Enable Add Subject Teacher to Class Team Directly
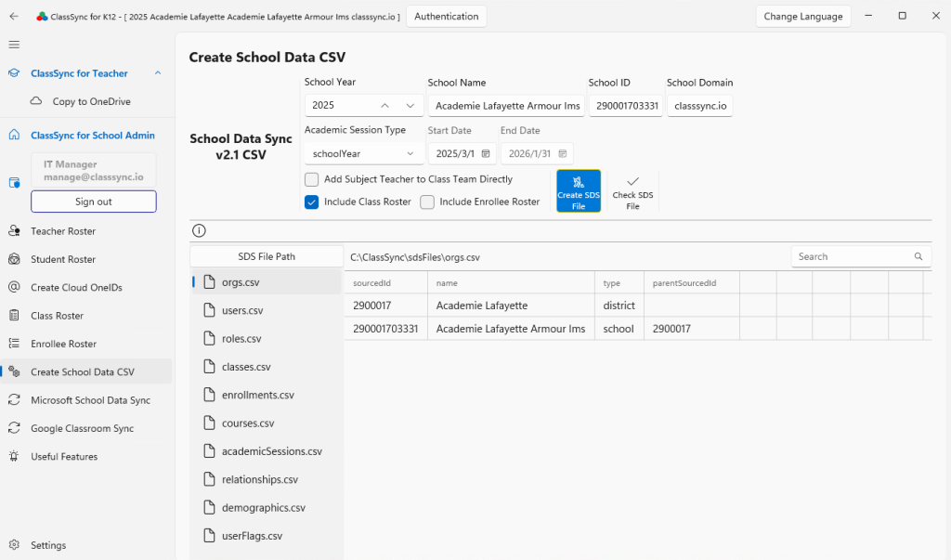The height and width of the screenshot is (560, 951). click(x=312, y=179)
